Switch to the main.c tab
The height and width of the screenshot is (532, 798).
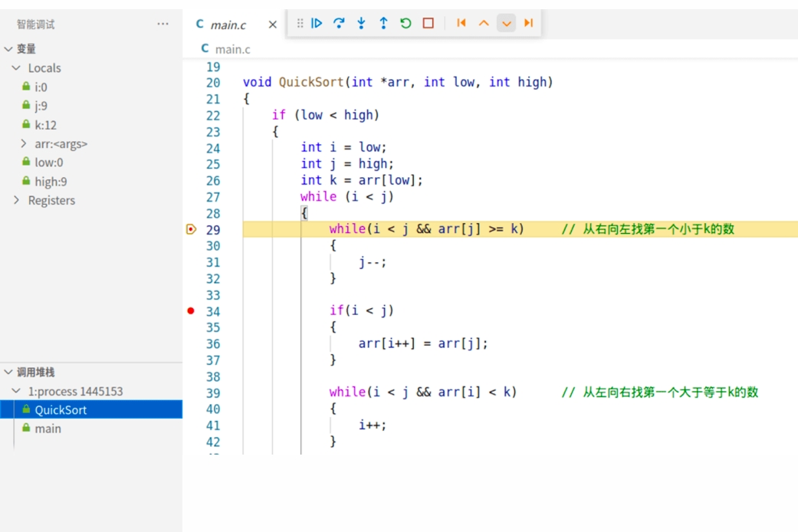[228, 25]
